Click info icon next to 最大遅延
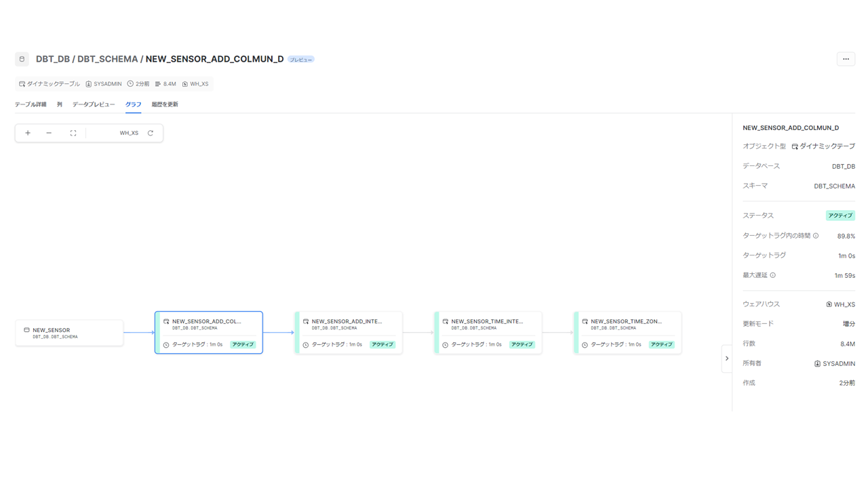Screen dimensions: 868x488 [772, 275]
